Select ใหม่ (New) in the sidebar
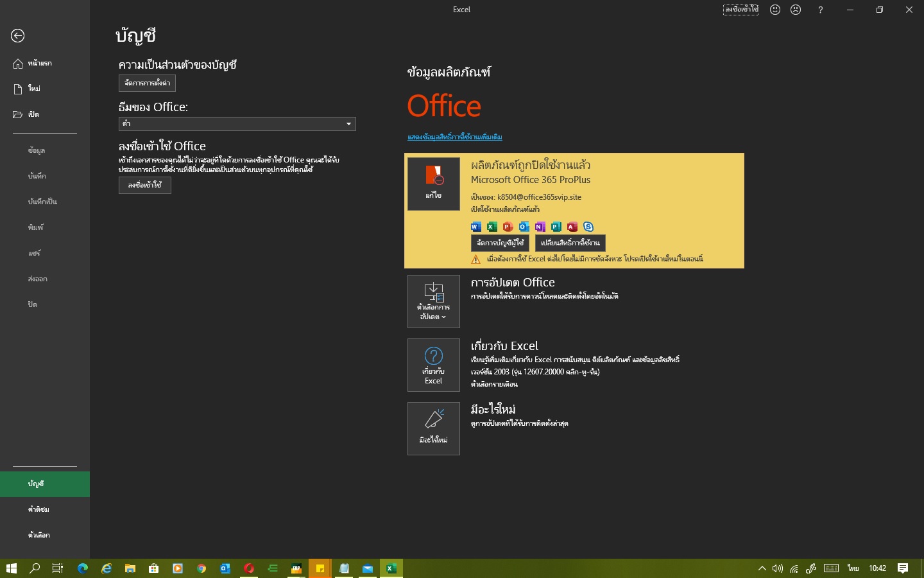Screen dimensions: 924x578 click(x=45, y=89)
